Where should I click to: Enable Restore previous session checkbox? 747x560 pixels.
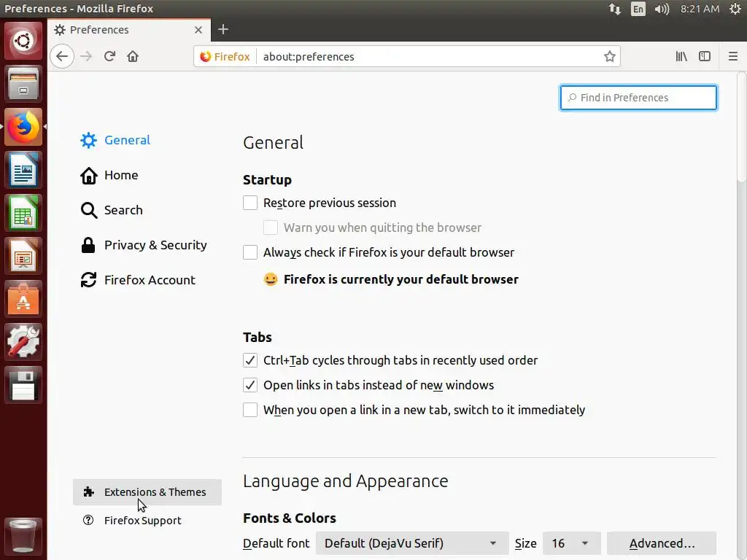pos(250,203)
